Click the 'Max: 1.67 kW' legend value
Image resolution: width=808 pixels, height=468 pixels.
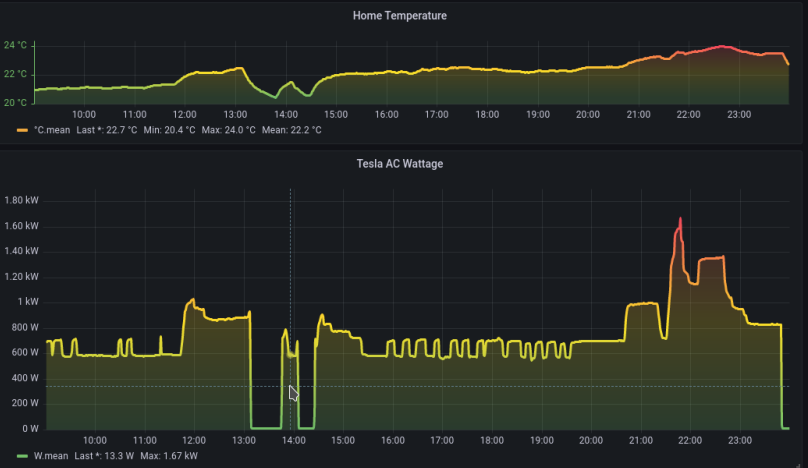click(x=169, y=456)
